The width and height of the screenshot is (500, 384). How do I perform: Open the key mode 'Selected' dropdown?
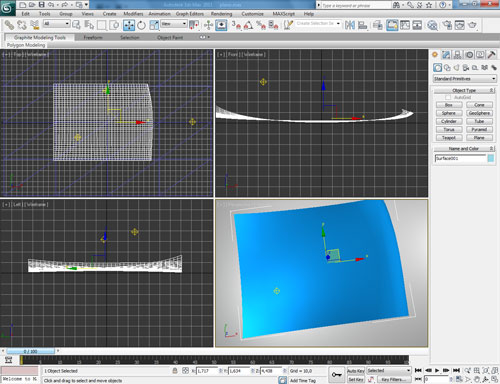click(389, 371)
